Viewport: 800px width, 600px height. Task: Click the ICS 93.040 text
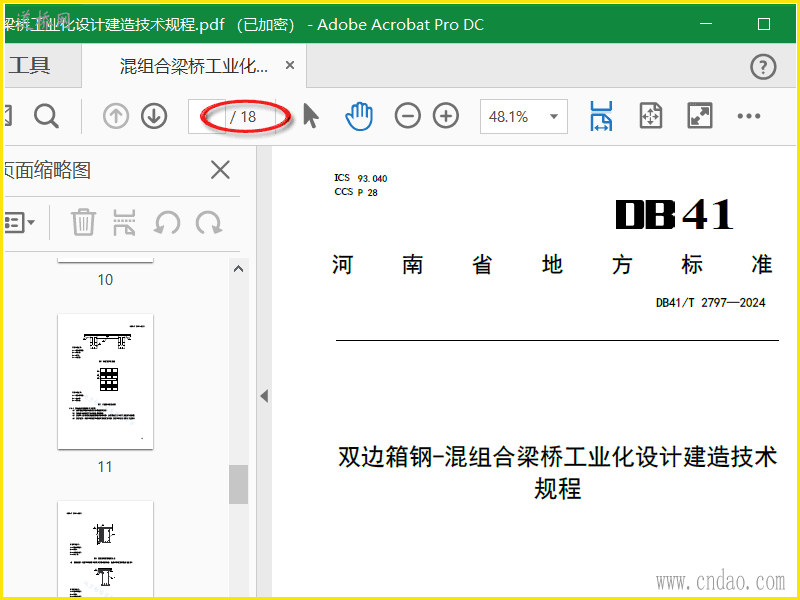pyautogui.click(x=361, y=178)
